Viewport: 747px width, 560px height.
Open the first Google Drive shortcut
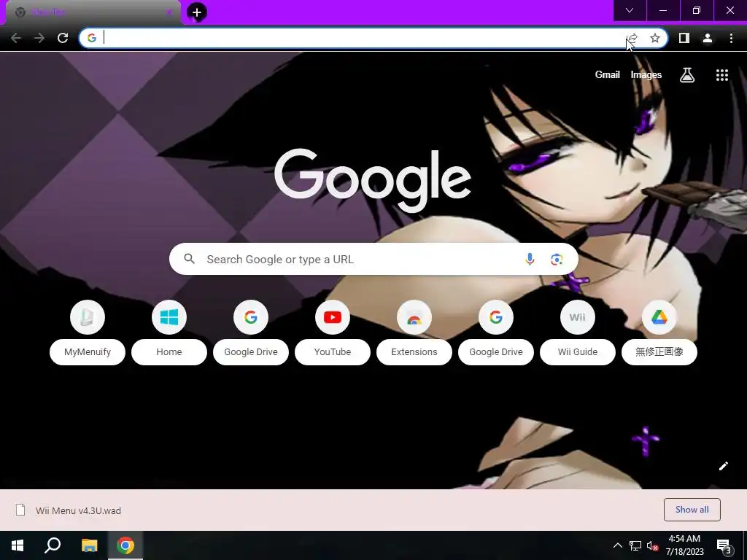click(251, 317)
